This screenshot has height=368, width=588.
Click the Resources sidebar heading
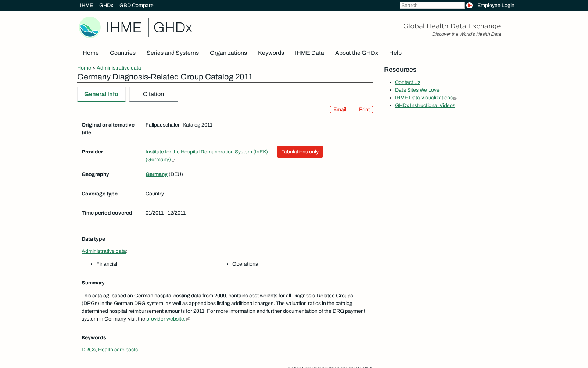coord(400,70)
